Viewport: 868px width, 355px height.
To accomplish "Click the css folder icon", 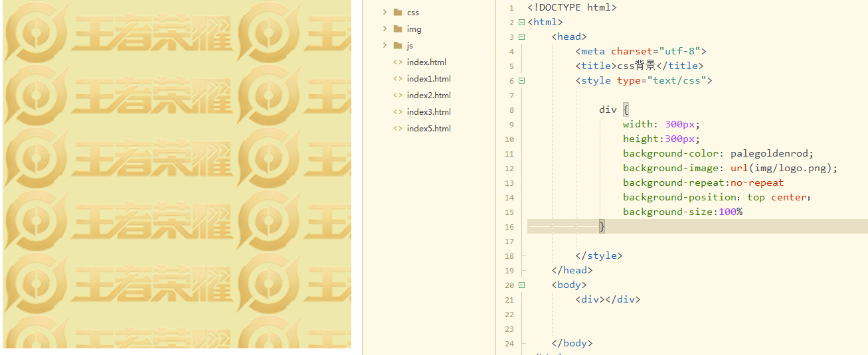I will tap(398, 12).
